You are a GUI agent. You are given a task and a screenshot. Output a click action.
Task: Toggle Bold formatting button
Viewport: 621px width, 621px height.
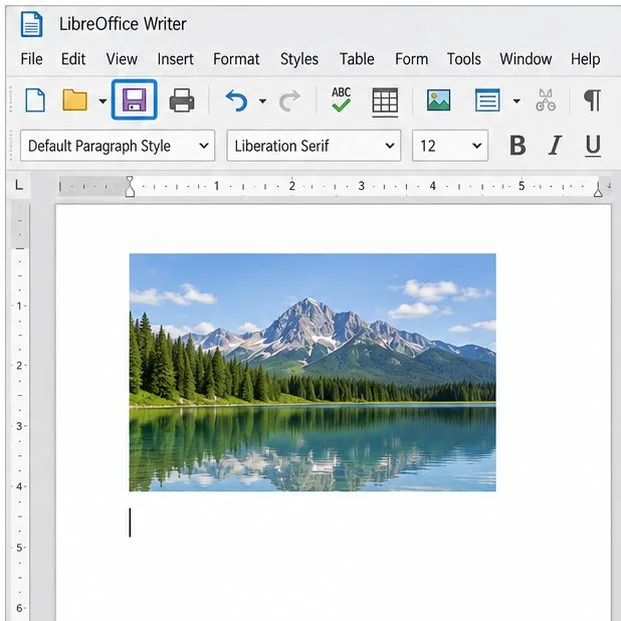click(x=518, y=145)
